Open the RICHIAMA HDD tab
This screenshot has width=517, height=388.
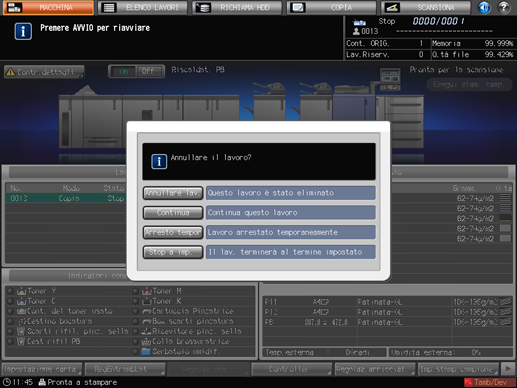click(237, 7)
